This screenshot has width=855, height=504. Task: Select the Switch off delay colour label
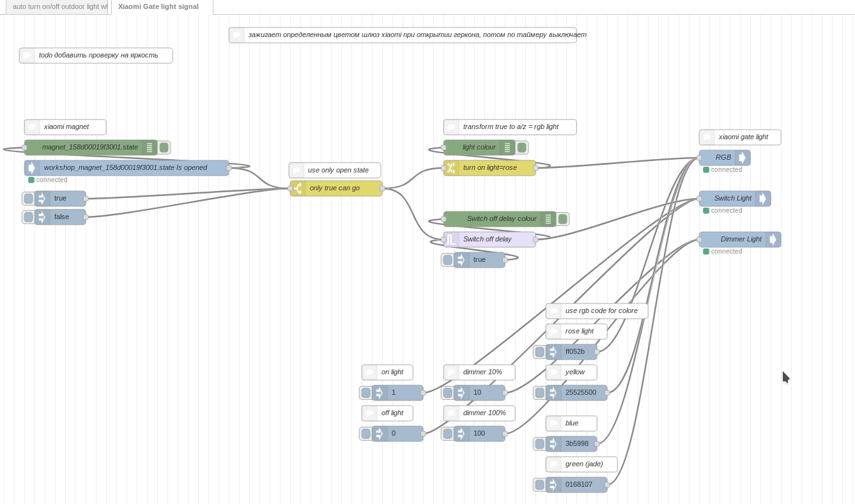[x=502, y=219]
